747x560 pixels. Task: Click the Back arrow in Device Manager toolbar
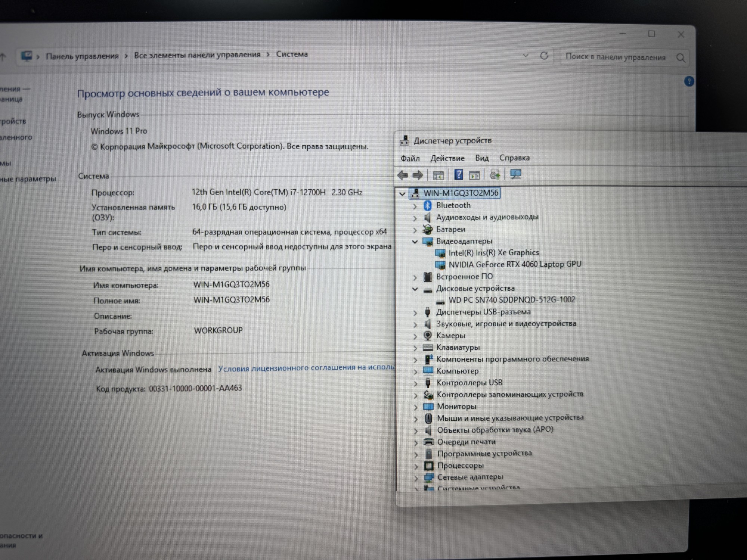click(403, 175)
